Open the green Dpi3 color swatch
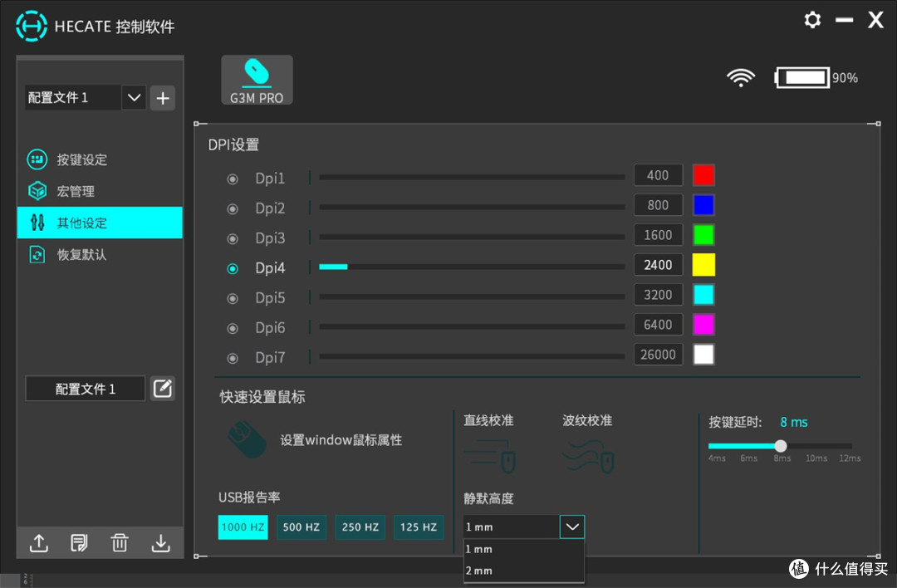This screenshot has height=588, width=897. 703,235
